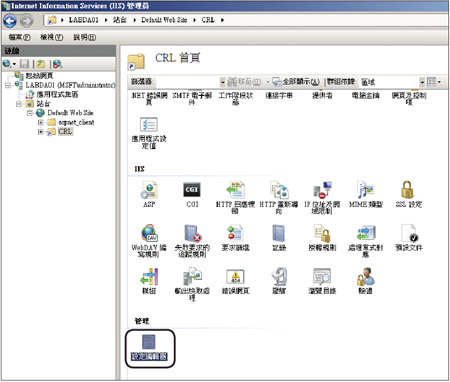The width and height of the screenshot is (450, 382).
Task: Open the MIME types icon
Action: click(365, 190)
